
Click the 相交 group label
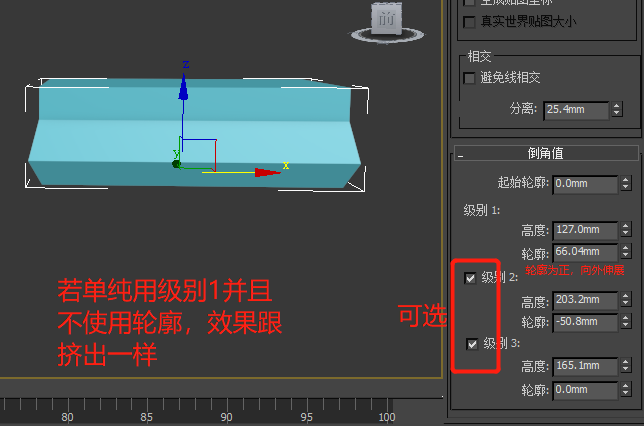(x=479, y=56)
